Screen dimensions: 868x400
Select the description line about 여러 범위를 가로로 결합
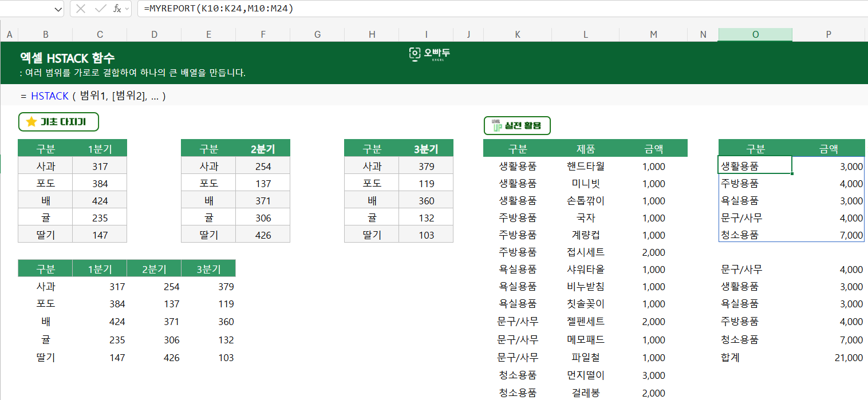132,73
